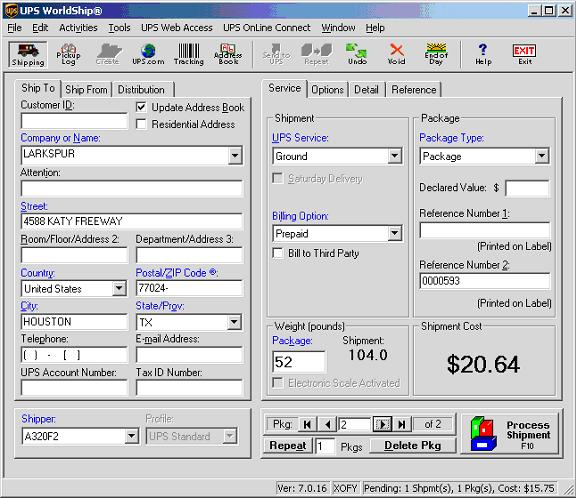Image resolution: width=576 pixels, height=498 pixels.
Task: Click the Reference Number 1 field
Action: [x=485, y=231]
